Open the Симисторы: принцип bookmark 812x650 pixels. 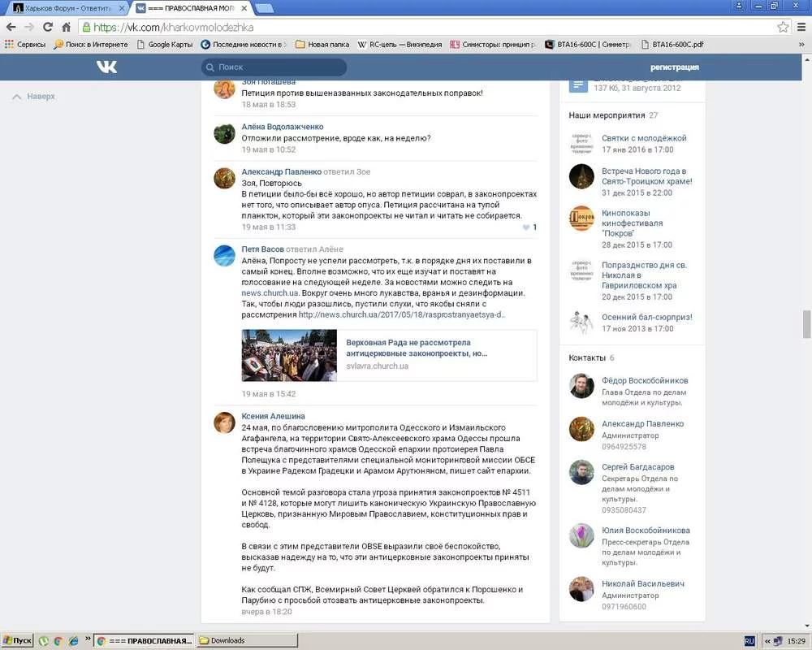(493, 45)
